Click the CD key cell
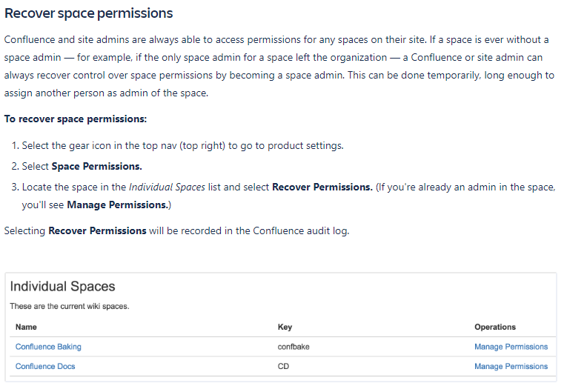This screenshot has width=567, height=392. point(283,366)
